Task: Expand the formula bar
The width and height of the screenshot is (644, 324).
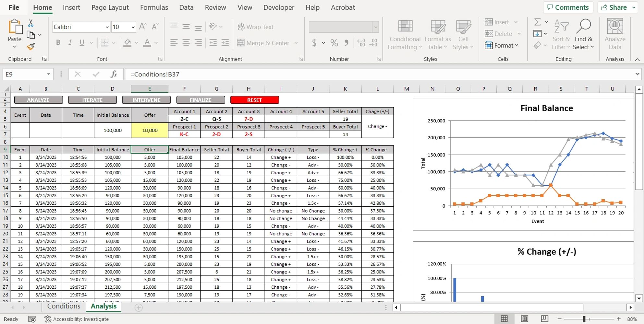Action: (637, 74)
